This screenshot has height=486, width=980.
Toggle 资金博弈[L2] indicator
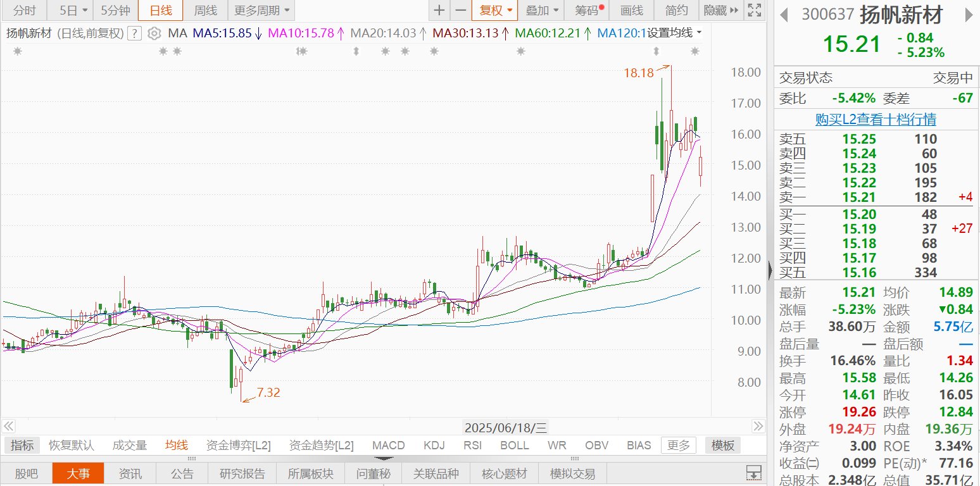[239, 445]
